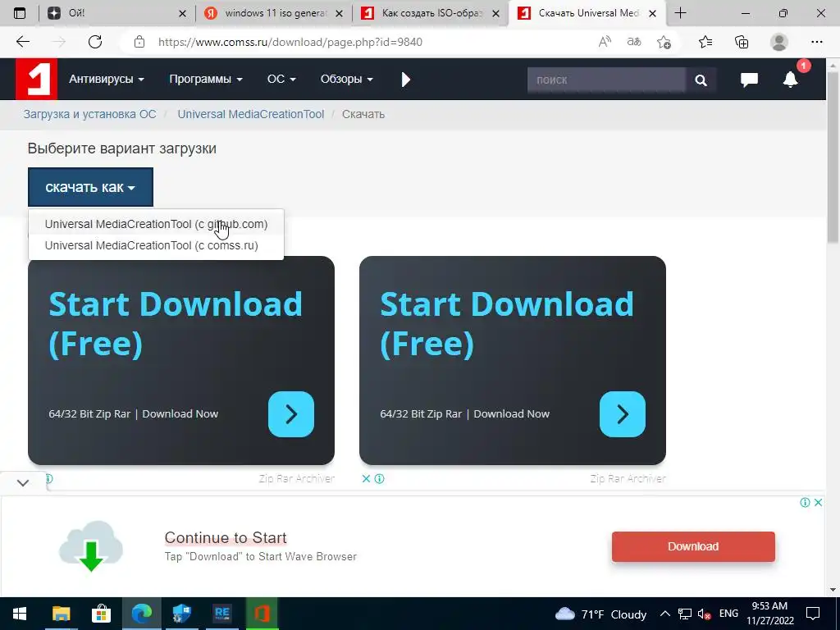840x630 pixels.
Task: Choose Universal MediaCreationTool (с github.com)
Action: click(x=156, y=224)
